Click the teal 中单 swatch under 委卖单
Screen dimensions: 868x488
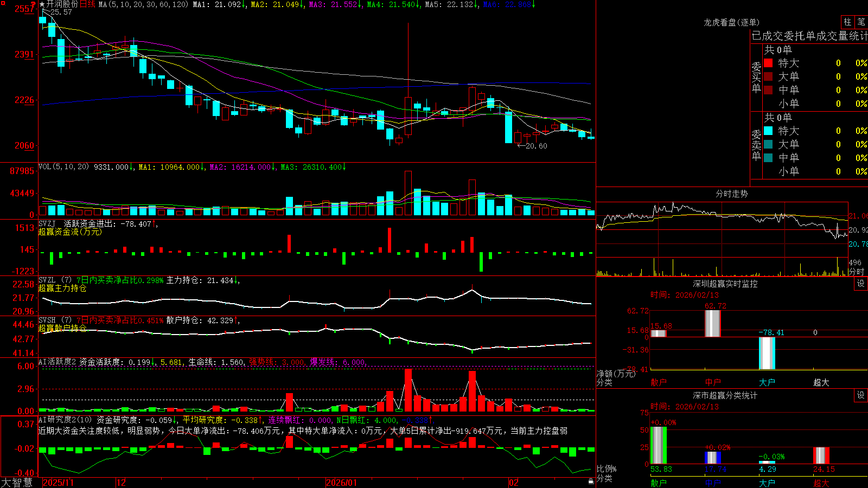coord(768,158)
